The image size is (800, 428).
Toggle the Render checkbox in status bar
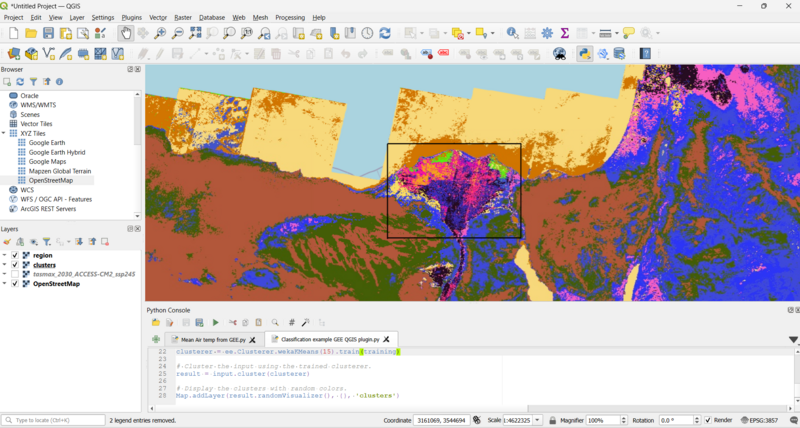(x=708, y=420)
